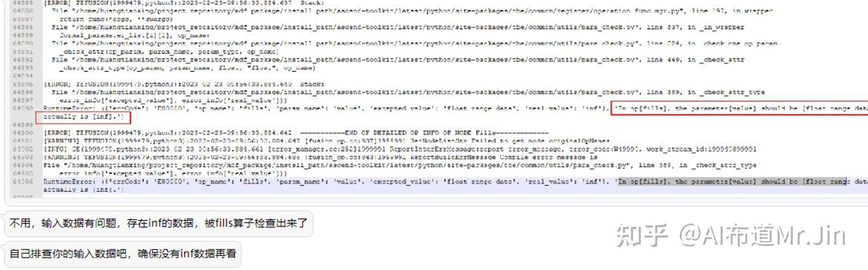Click line number 64888 in the gutter
This screenshot has height=270, width=868.
23,27
